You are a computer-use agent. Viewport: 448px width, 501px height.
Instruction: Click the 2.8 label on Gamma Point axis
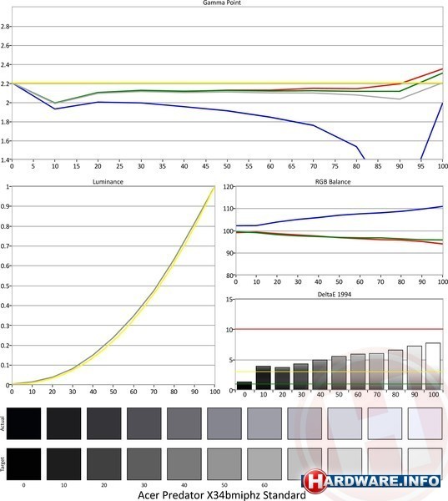coord(5,27)
